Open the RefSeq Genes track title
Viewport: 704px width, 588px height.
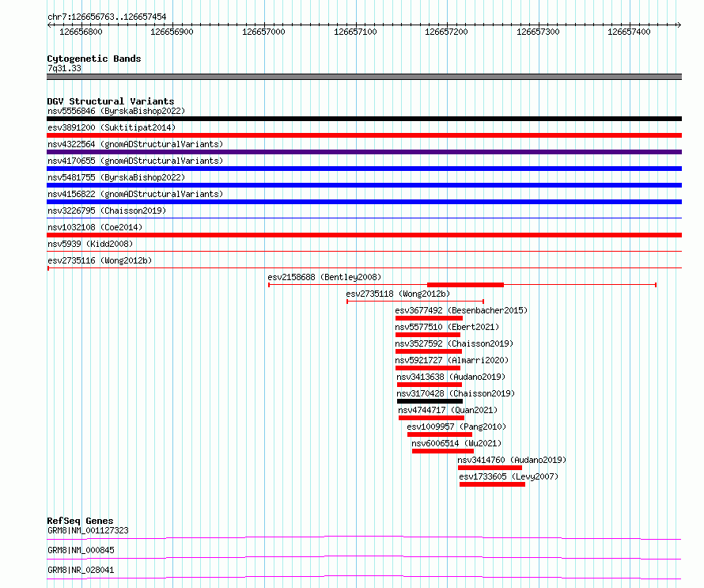[80, 521]
